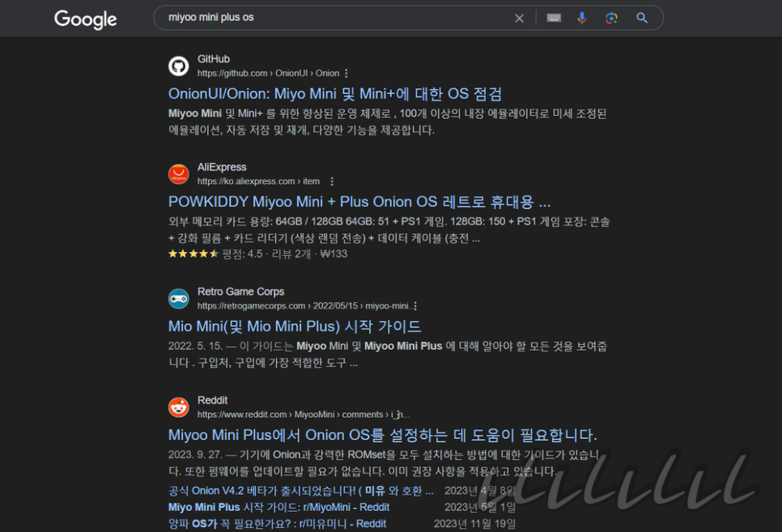The image size is (782, 532).
Task: Open more options for AliExpress result
Action: pos(332,181)
